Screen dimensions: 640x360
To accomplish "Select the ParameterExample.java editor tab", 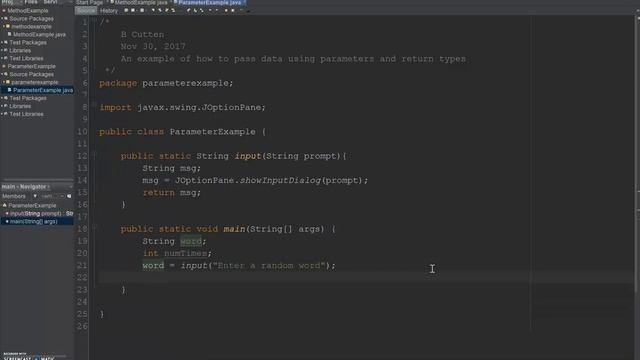I will 209,2.
